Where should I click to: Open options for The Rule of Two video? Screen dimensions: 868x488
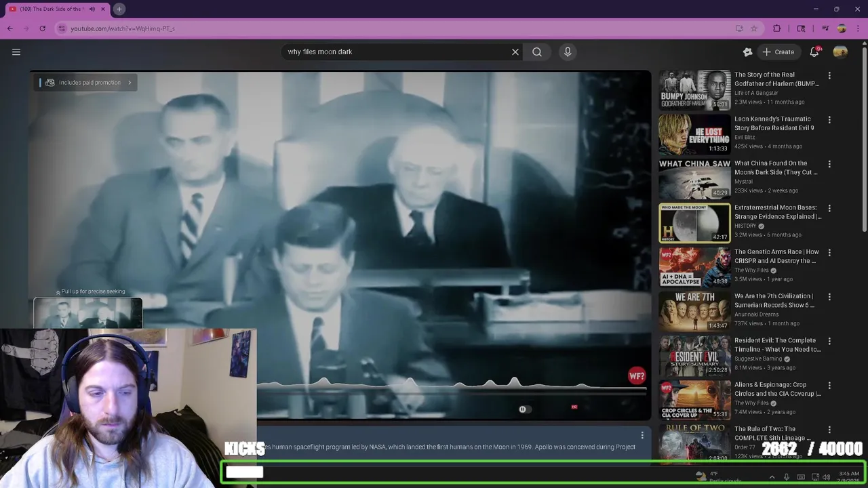coord(829,430)
